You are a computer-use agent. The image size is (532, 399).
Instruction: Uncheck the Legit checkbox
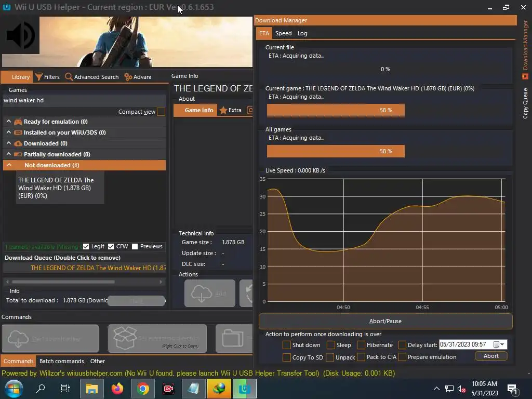(x=86, y=246)
